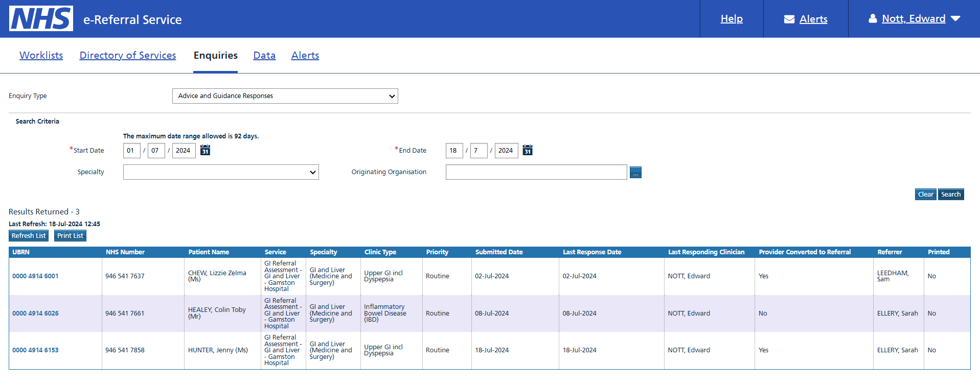
Task: Click referrer LEEDHAM, Sam cell
Action: (893, 276)
